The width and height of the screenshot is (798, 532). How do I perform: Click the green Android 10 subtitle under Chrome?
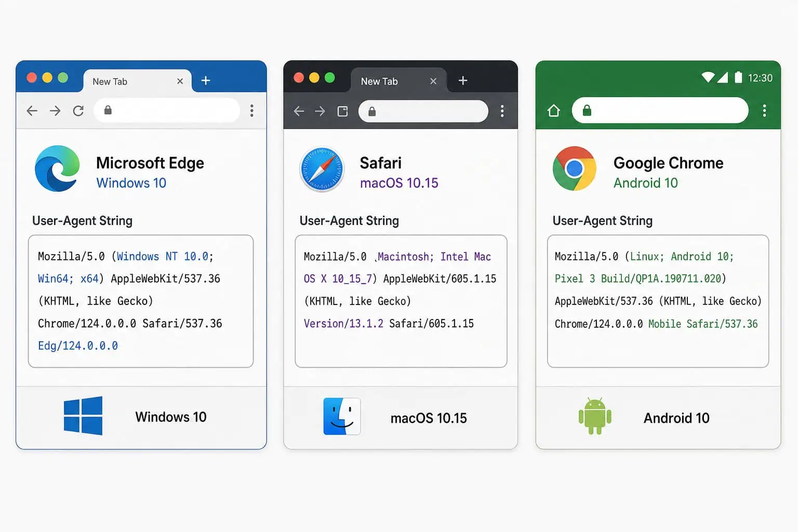[x=646, y=183]
